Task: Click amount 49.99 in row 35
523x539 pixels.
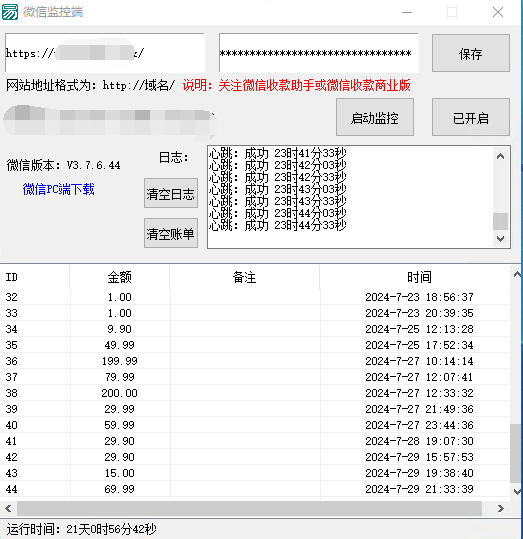Action: [119, 345]
